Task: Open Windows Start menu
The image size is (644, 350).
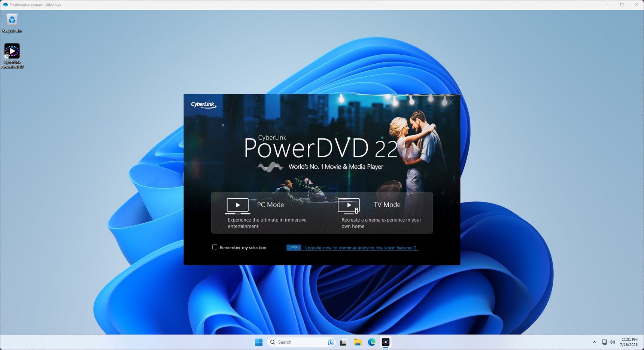Action: coord(259,342)
